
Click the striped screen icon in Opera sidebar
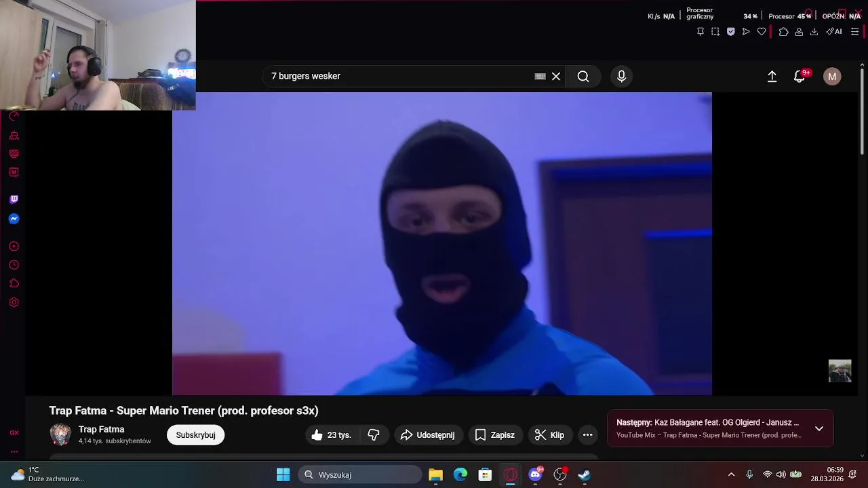[14, 154]
